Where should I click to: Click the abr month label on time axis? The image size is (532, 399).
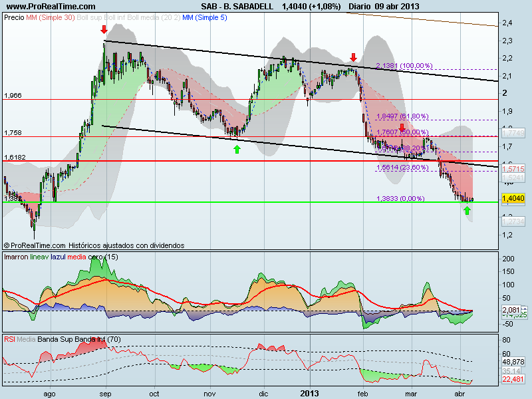tap(460, 394)
